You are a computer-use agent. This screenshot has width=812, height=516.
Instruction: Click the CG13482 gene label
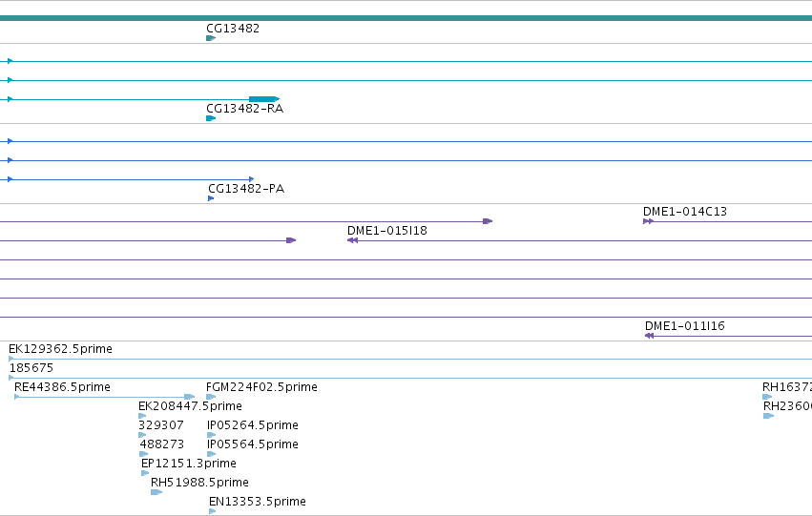pos(233,29)
